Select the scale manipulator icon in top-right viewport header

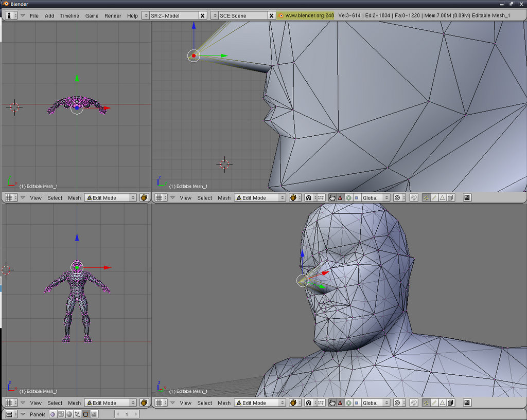tap(357, 197)
